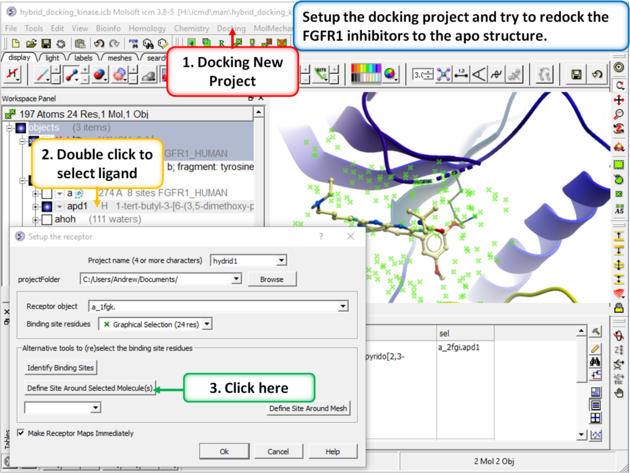Click the binoculars search icon beside table
630x473 pixels.
596,362
